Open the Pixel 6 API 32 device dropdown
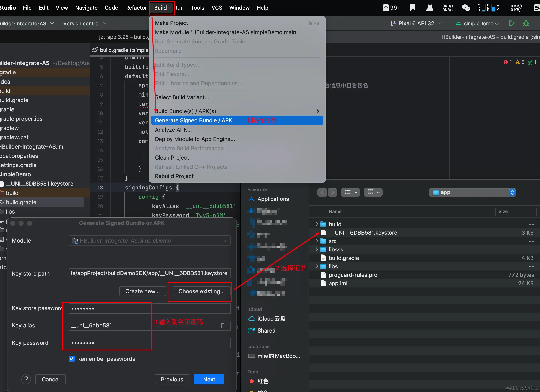540x392 pixels. (417, 23)
